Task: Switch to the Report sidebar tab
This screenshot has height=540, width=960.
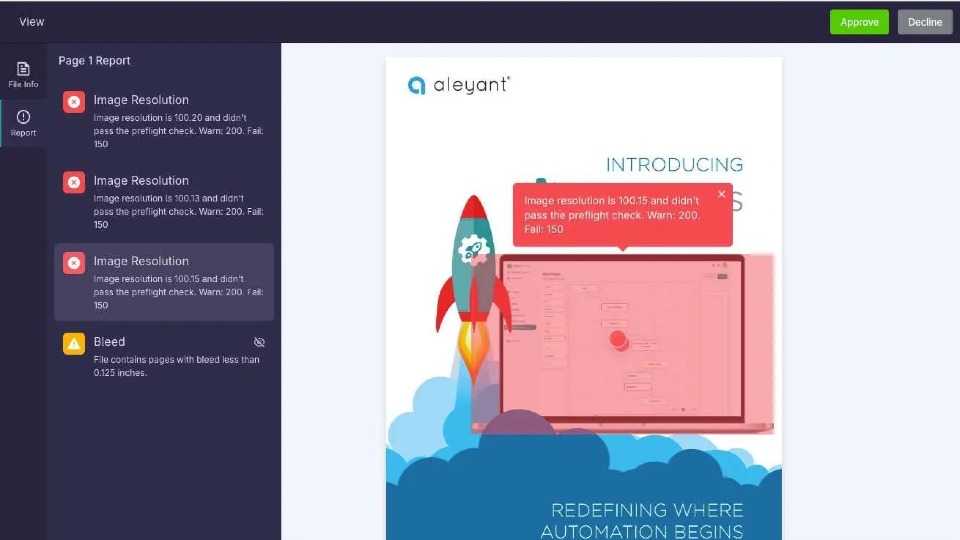Action: click(x=23, y=123)
